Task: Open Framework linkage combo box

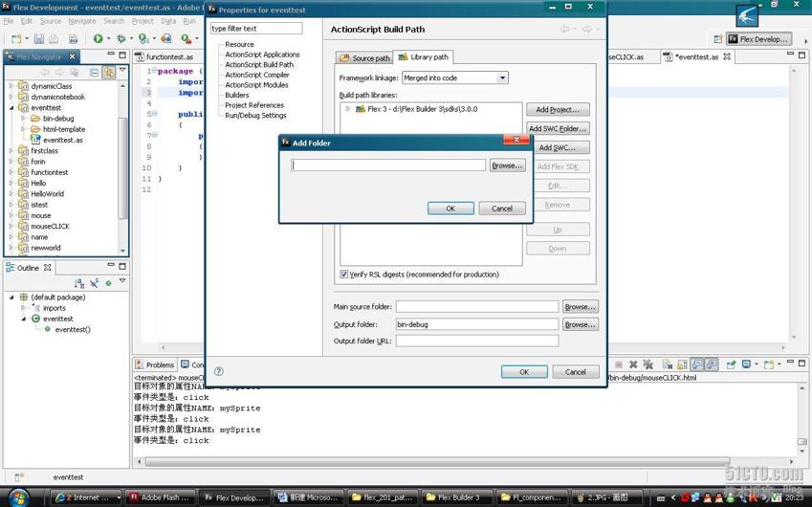Action: (x=454, y=77)
